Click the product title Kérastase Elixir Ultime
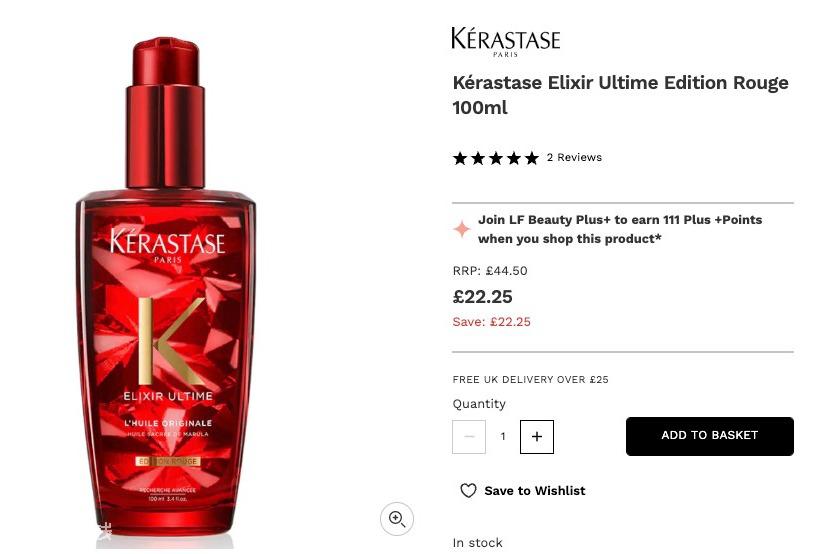The image size is (820, 554). click(620, 95)
